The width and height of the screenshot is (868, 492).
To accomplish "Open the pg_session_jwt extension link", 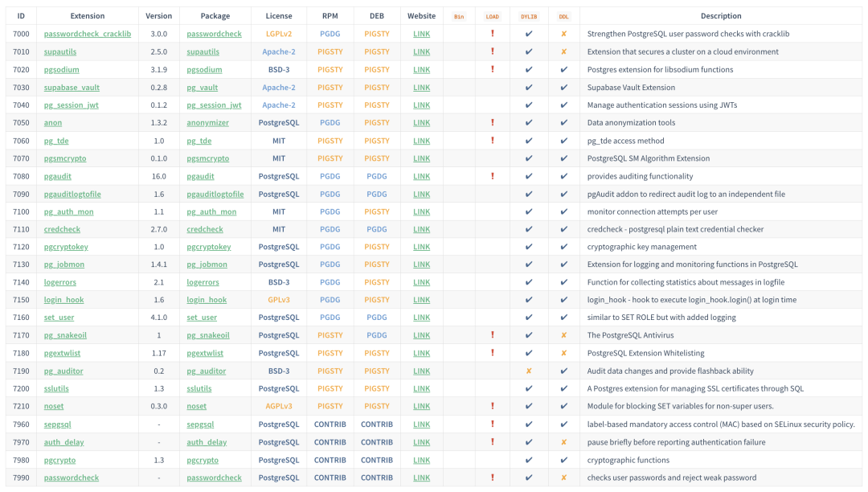I will point(72,105).
